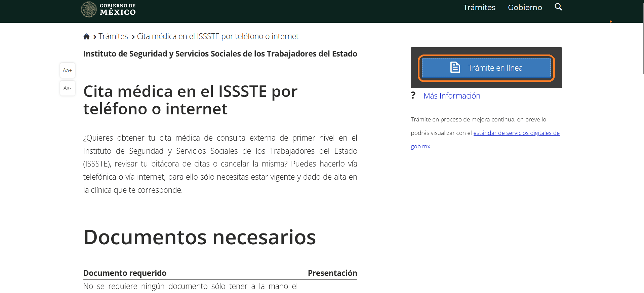Click the Gobierno de México logo
Screen dimensions: 644x293
click(x=108, y=9)
